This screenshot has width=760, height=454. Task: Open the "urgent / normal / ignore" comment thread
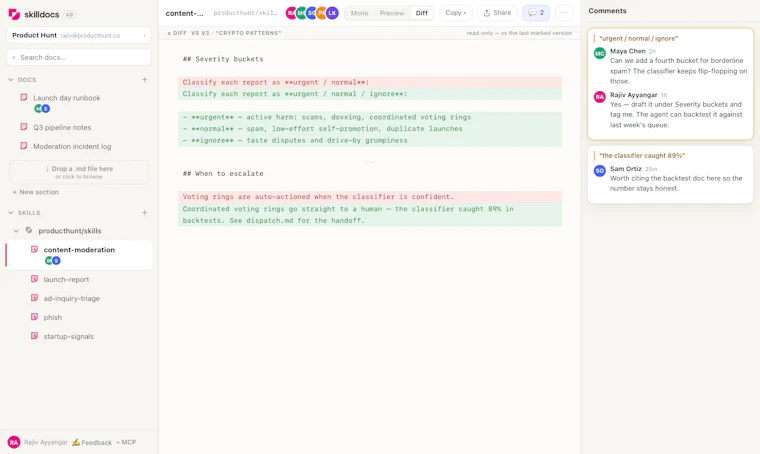click(x=670, y=84)
